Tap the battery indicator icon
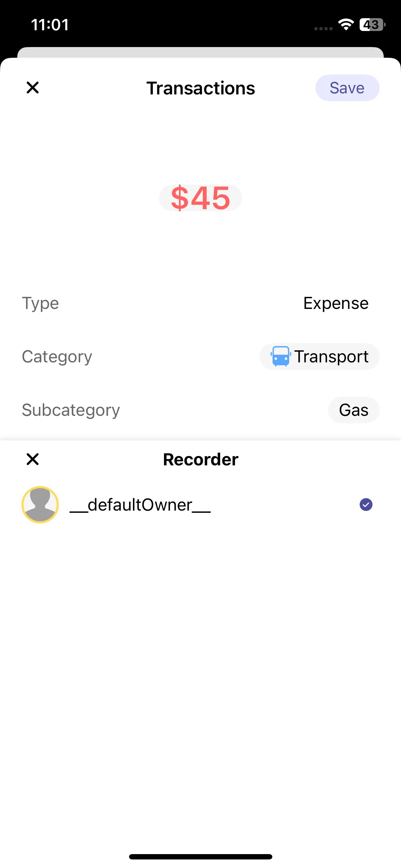Viewport: 401px width, 868px height. click(x=372, y=25)
